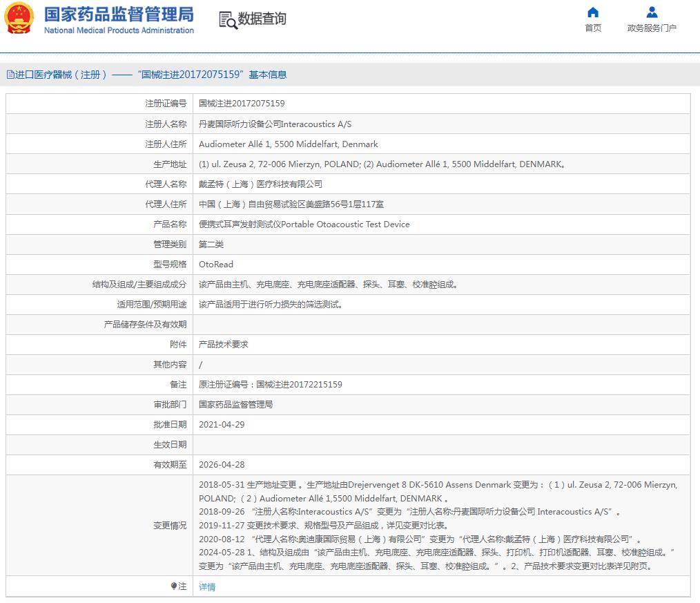Screen dimensions: 700x603
Task: Click the 有效期至 label
Action: click(x=170, y=465)
